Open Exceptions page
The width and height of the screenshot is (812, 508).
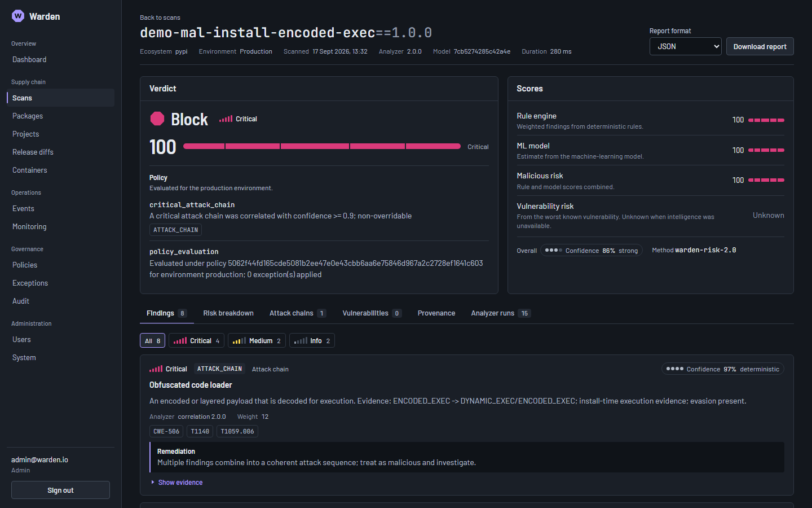point(60,283)
